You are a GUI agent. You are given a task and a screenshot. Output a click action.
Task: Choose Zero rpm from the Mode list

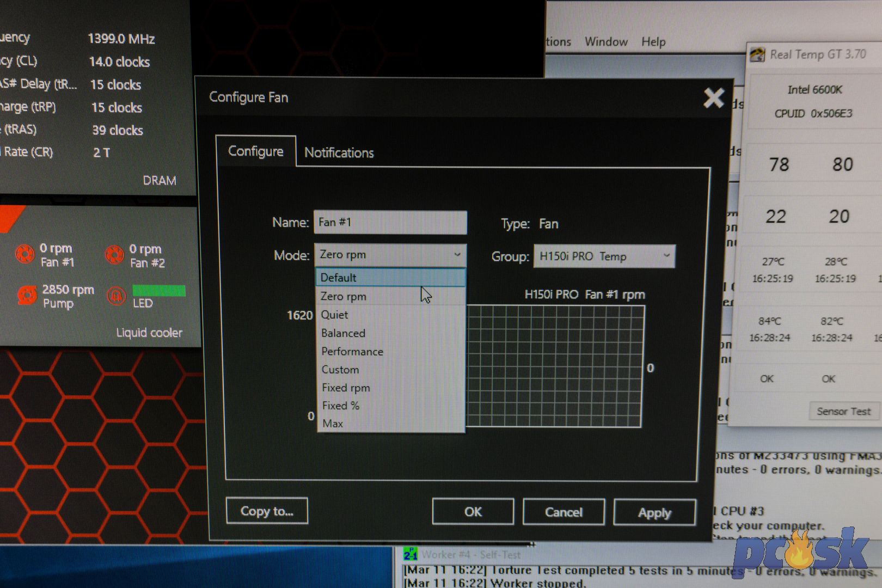390,296
